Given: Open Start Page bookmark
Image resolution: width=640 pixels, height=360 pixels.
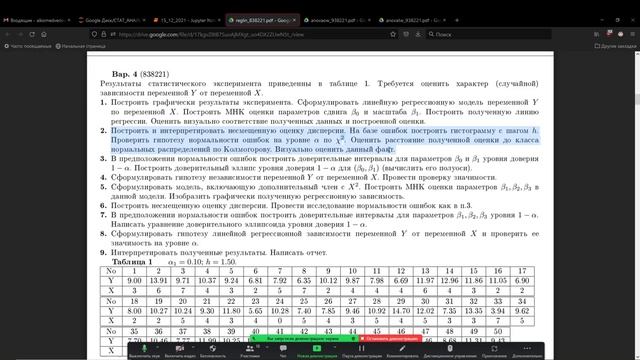Looking at the screenshot, I should [81, 46].
